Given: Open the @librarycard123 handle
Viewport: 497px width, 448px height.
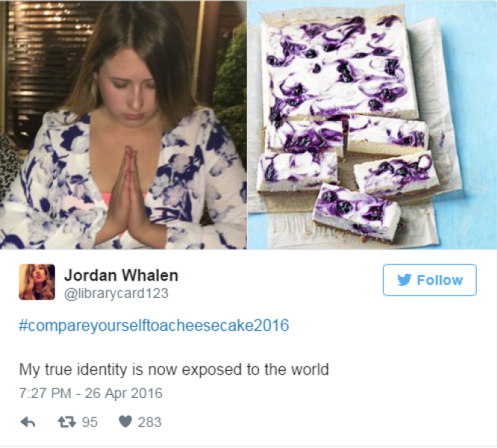Looking at the screenshot, I should 116,293.
